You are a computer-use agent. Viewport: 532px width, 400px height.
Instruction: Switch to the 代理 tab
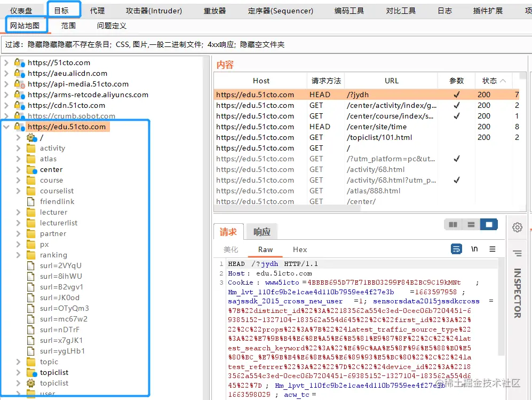click(x=97, y=11)
